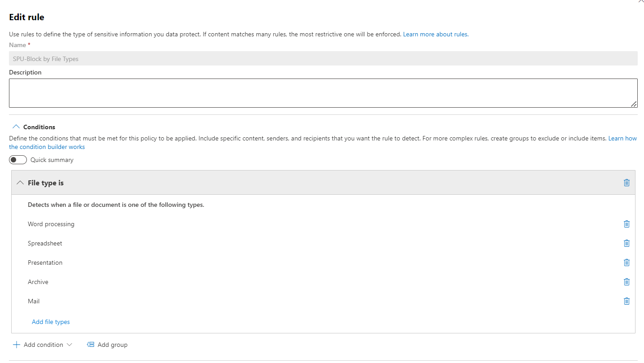Delete the Word processing file type
The height and width of the screenshot is (363, 644).
[x=627, y=223]
